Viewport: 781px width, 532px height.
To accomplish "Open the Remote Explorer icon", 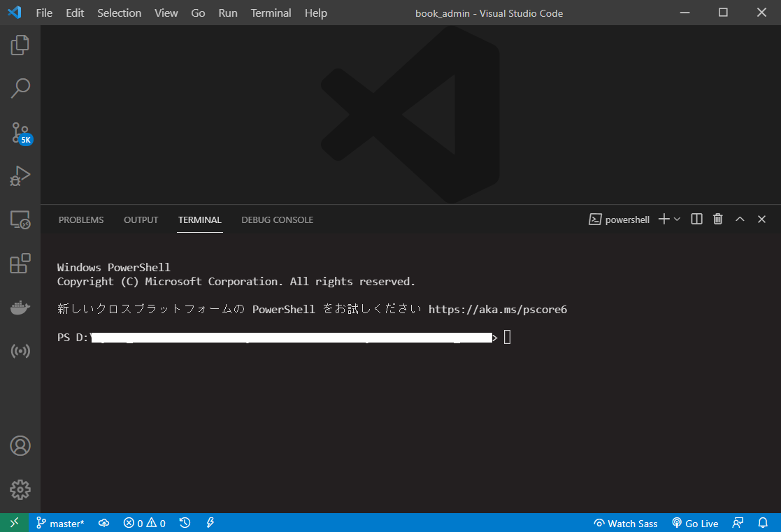I will [x=20, y=220].
